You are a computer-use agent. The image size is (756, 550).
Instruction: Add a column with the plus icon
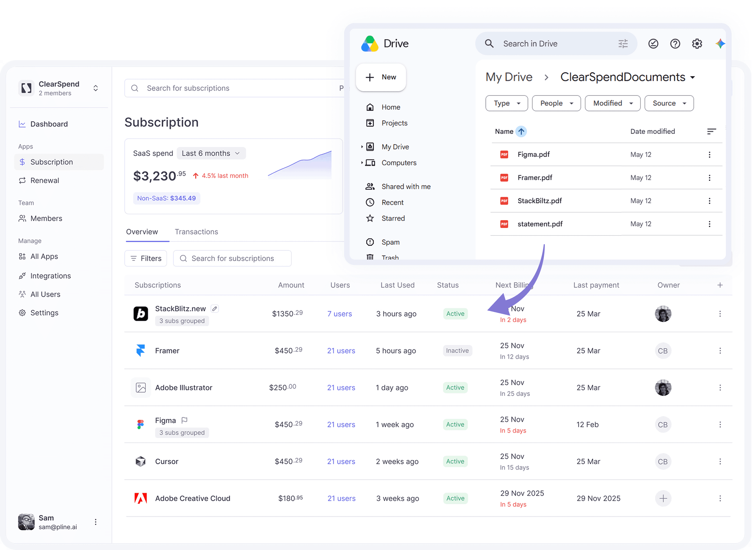click(x=720, y=285)
